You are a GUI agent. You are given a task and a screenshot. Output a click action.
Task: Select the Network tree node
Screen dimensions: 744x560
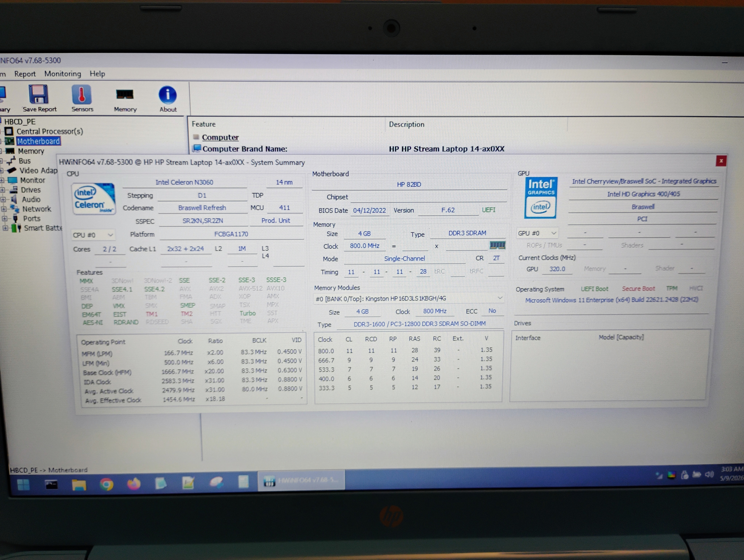click(x=37, y=209)
